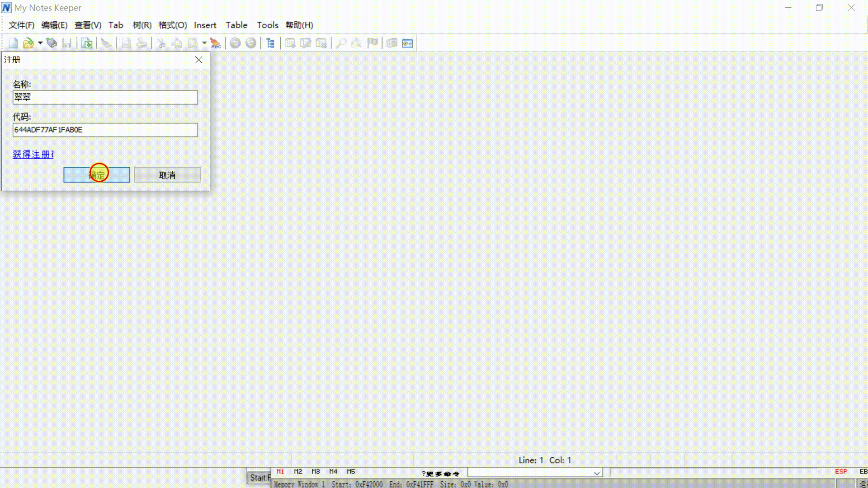The width and height of the screenshot is (868, 488).
Task: Click the Find magnifier toolbar icon
Action: click(341, 43)
